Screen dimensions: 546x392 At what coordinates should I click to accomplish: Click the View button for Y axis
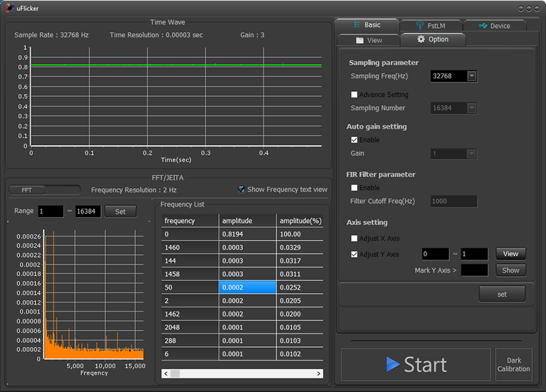511,254
